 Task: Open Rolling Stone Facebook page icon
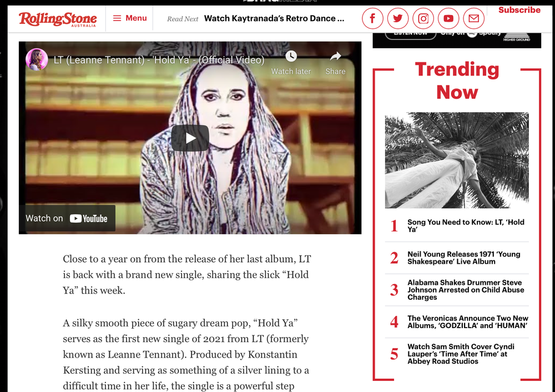372,18
